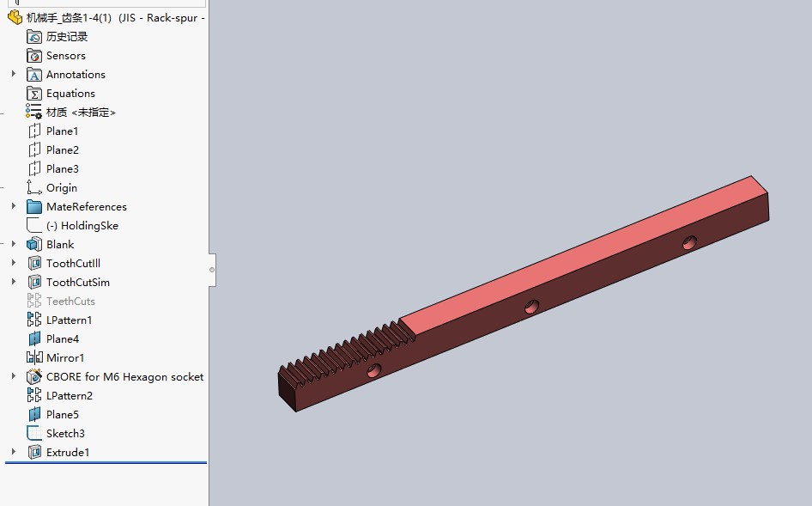
Task: Expand the Annotations node
Action: (x=14, y=74)
